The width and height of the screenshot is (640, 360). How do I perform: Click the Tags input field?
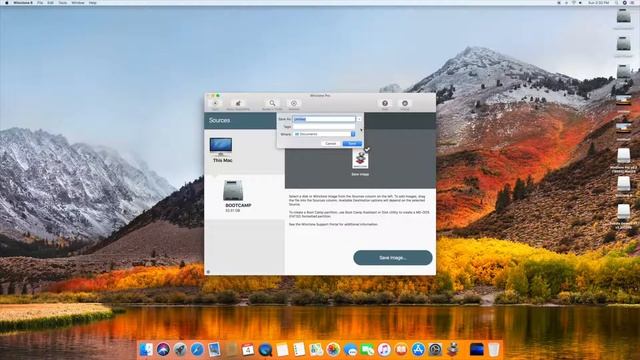pos(324,127)
